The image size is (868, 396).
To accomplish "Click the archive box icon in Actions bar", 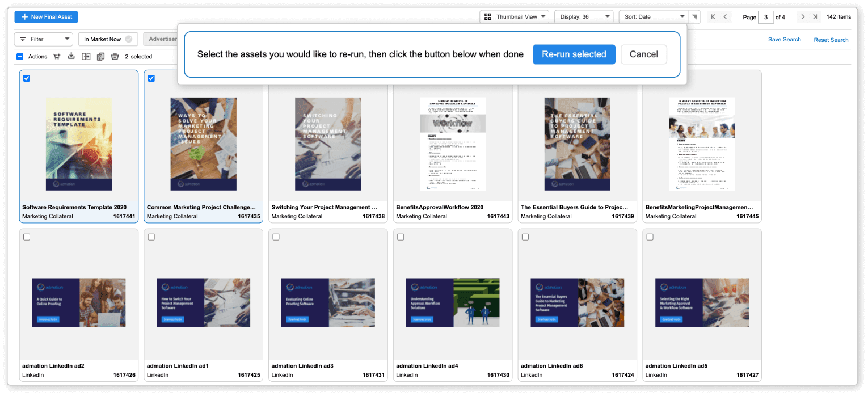I will (115, 56).
